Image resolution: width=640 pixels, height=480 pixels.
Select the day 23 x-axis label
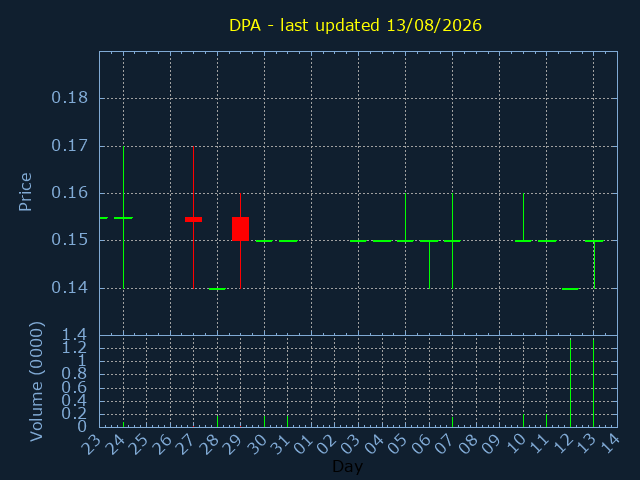(91, 444)
